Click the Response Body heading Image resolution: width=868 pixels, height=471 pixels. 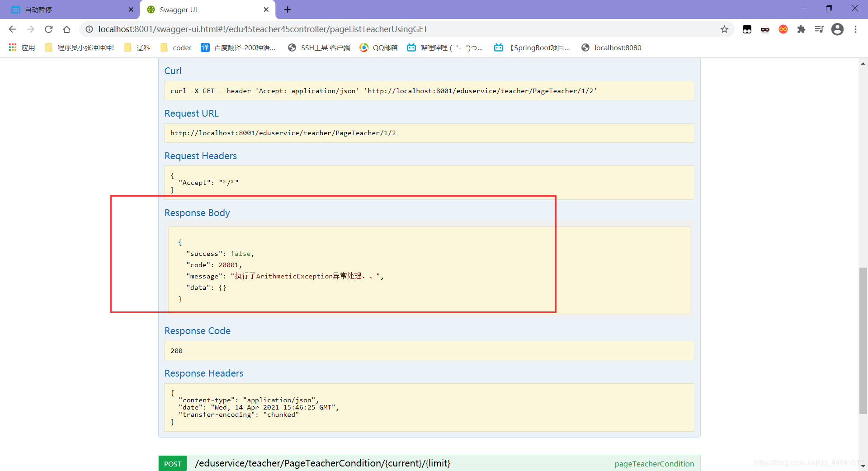coord(197,213)
